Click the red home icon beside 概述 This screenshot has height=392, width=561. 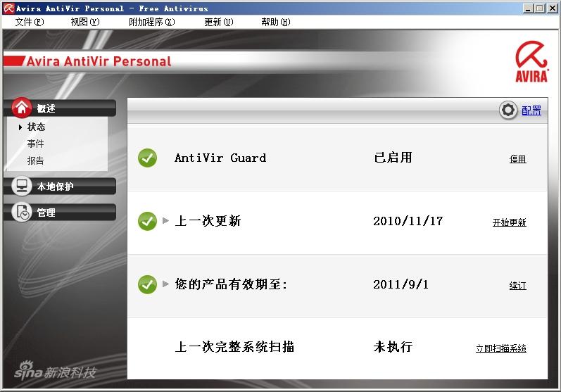pos(22,107)
